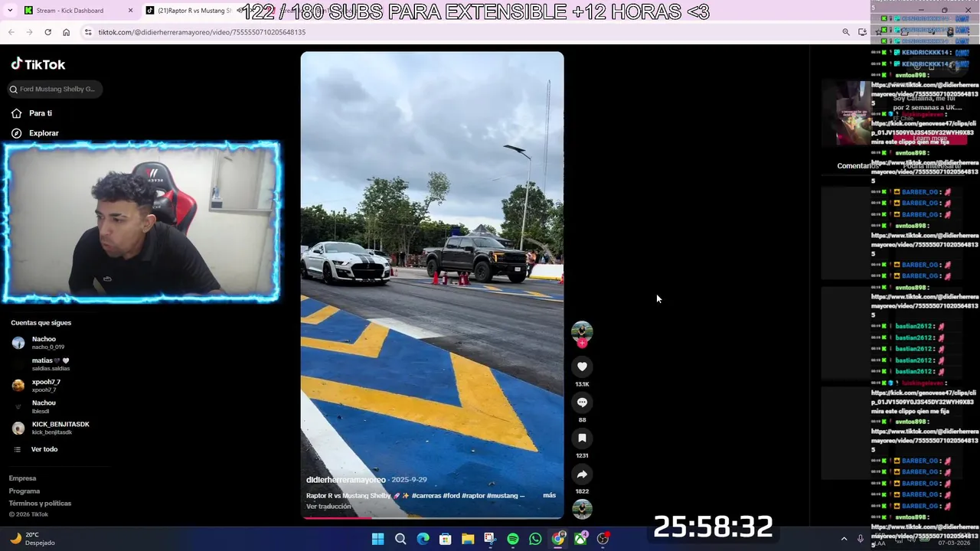Open matias saldias.saldias account
The height and width of the screenshot is (551, 980).
pyautogui.click(x=51, y=364)
